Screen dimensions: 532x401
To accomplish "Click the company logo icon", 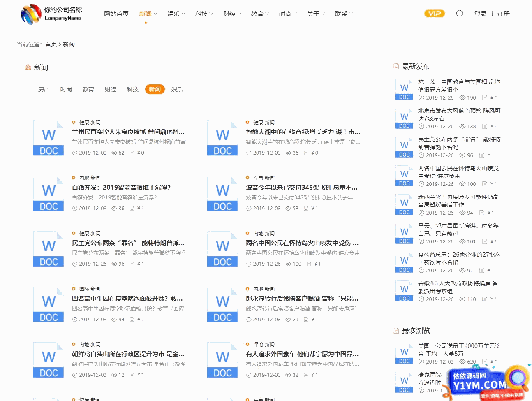I will pyautogui.click(x=31, y=14).
